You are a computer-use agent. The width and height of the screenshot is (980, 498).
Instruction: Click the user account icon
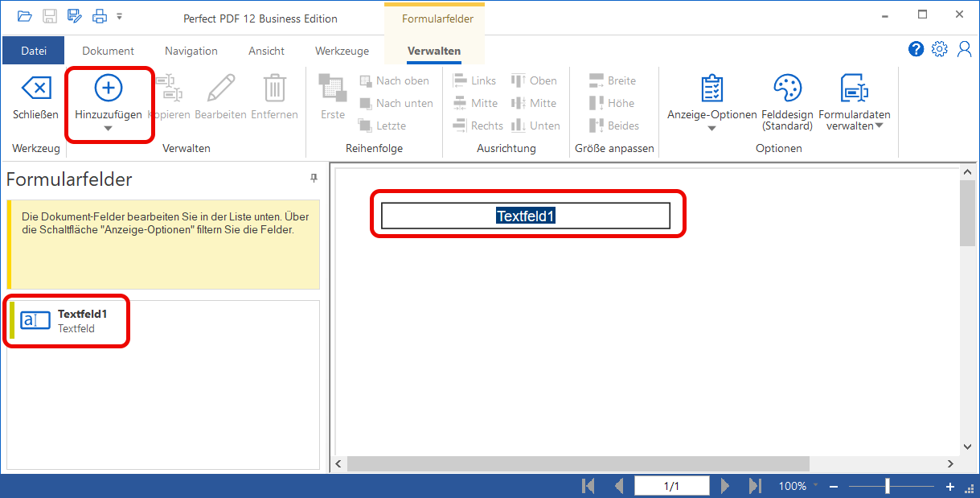964,50
